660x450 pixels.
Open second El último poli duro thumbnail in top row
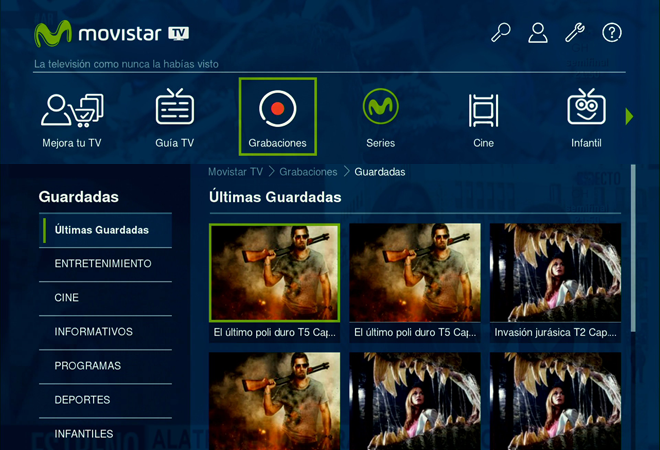click(x=415, y=272)
